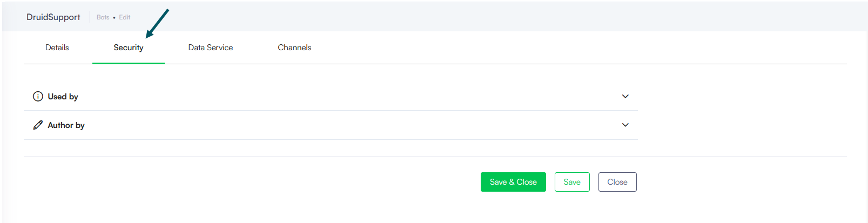This screenshot has height=223, width=868.
Task: Open the Details tab
Action: tap(57, 48)
